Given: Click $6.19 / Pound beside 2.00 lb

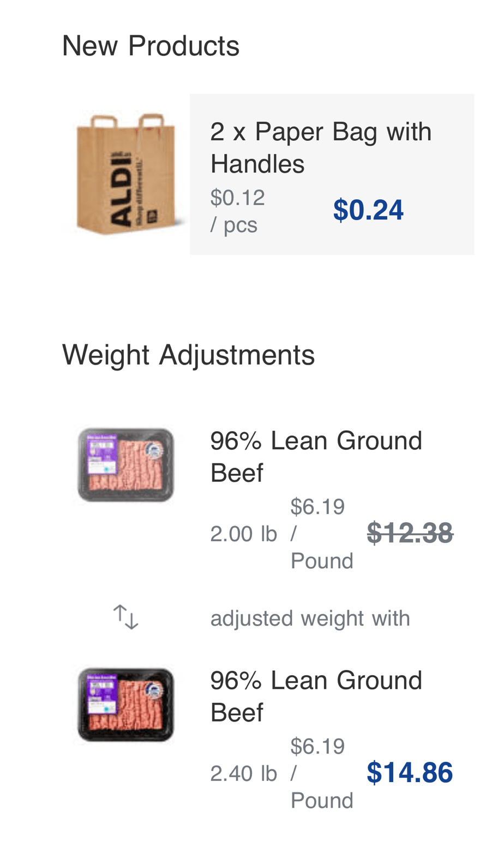Looking at the screenshot, I should pyautogui.click(x=321, y=534).
